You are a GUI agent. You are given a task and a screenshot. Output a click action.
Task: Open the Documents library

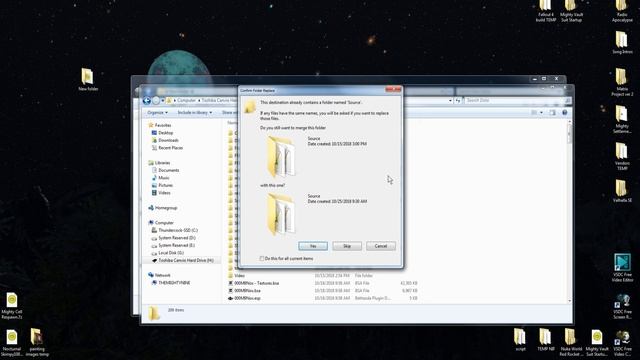(x=169, y=170)
